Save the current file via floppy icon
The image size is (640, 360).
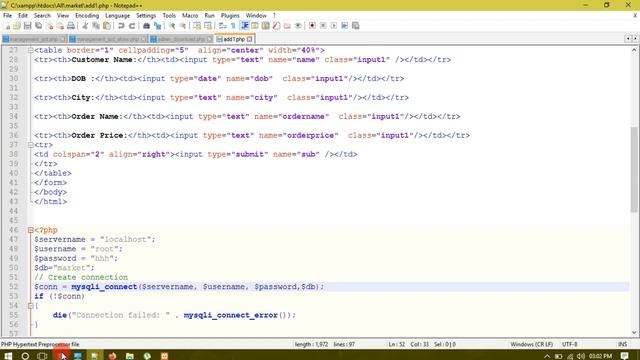pos(27,26)
